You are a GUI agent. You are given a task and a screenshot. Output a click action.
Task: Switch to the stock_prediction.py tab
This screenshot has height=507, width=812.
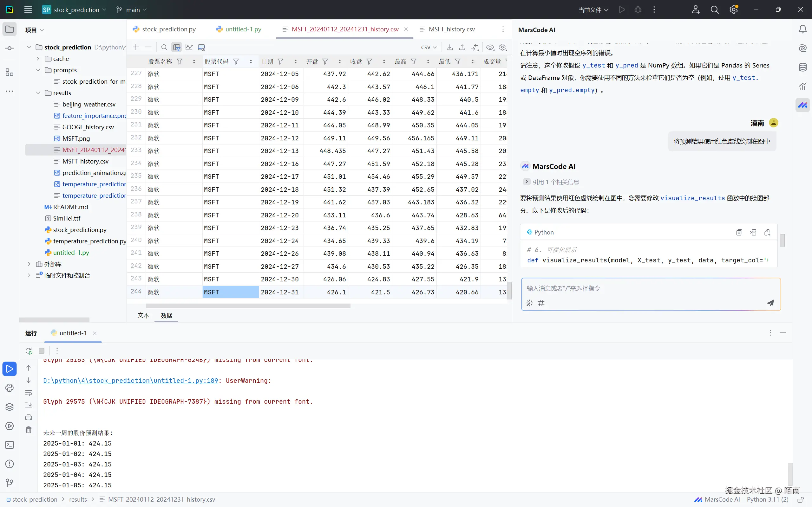coord(168,29)
